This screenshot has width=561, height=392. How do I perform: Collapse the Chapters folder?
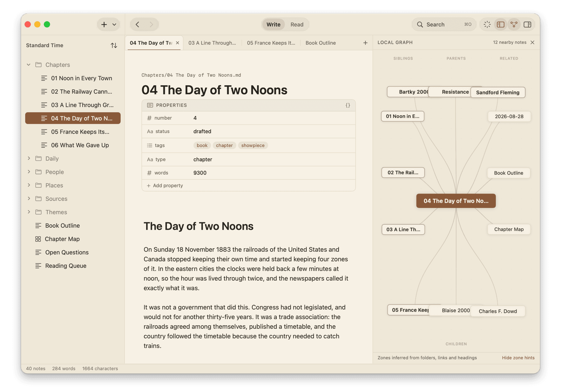coord(29,65)
